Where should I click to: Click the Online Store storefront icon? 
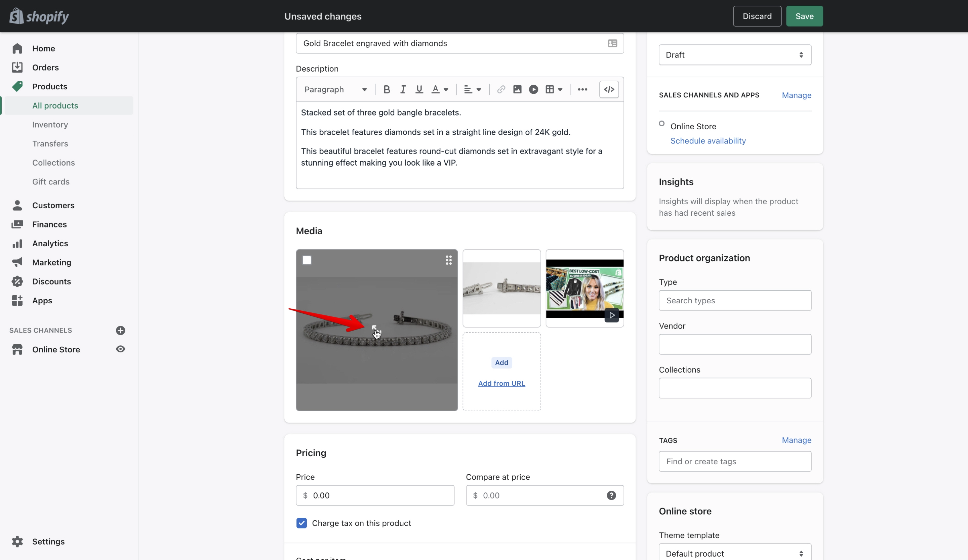point(17,350)
